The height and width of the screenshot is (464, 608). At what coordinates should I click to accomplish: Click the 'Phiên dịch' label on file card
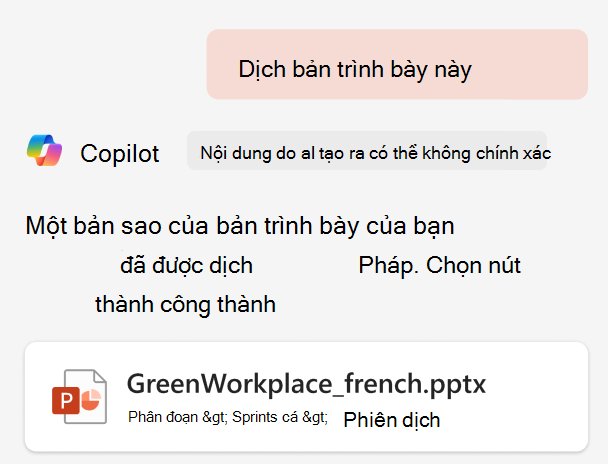392,420
